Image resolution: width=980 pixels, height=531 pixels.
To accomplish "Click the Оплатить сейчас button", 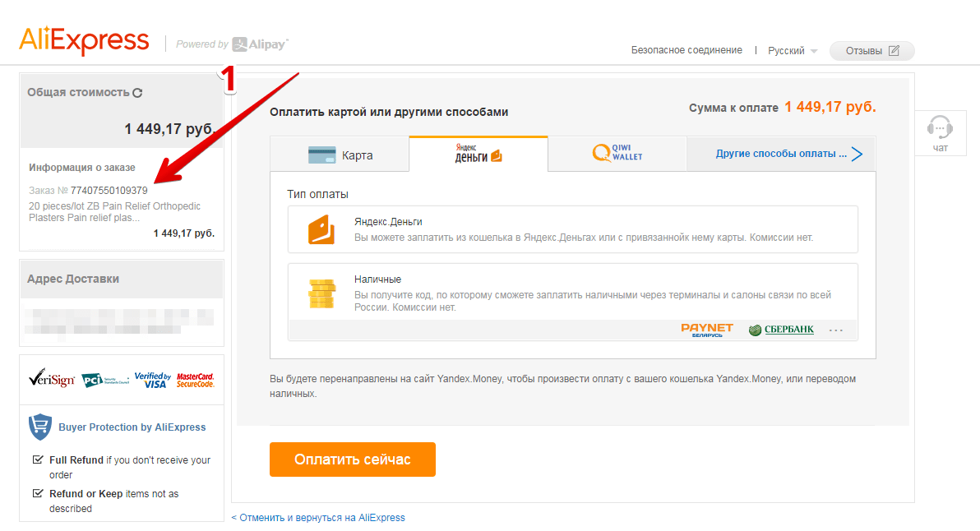I will click(x=353, y=459).
